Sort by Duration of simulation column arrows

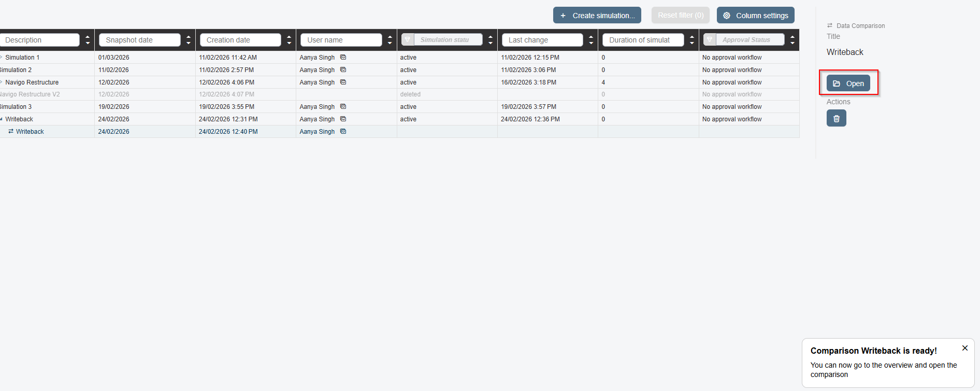click(692, 40)
